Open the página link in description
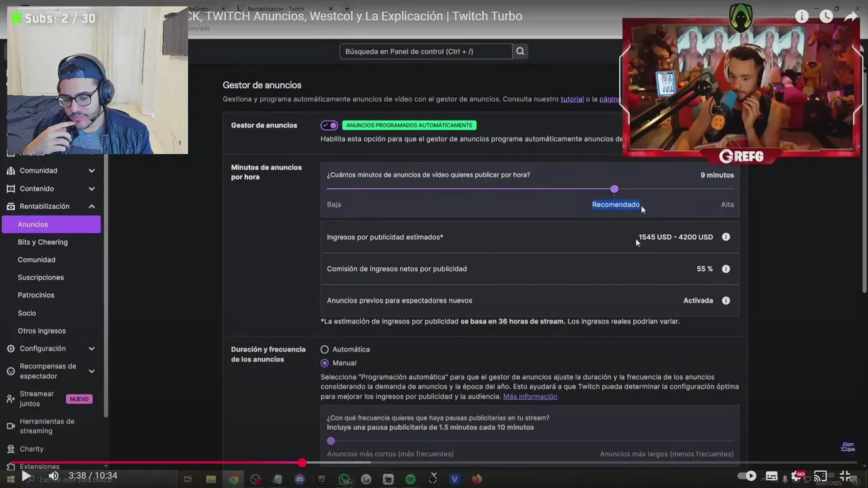This screenshot has width=868, height=488. [610, 99]
